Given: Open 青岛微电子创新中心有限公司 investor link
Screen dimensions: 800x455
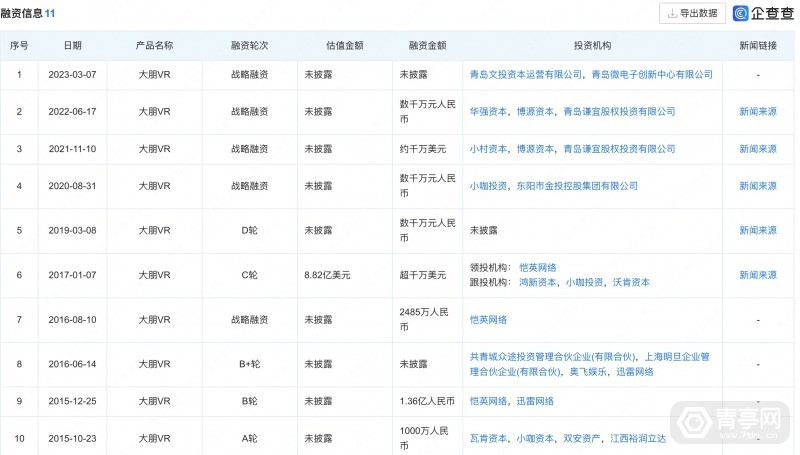Looking at the screenshot, I should (x=652, y=74).
